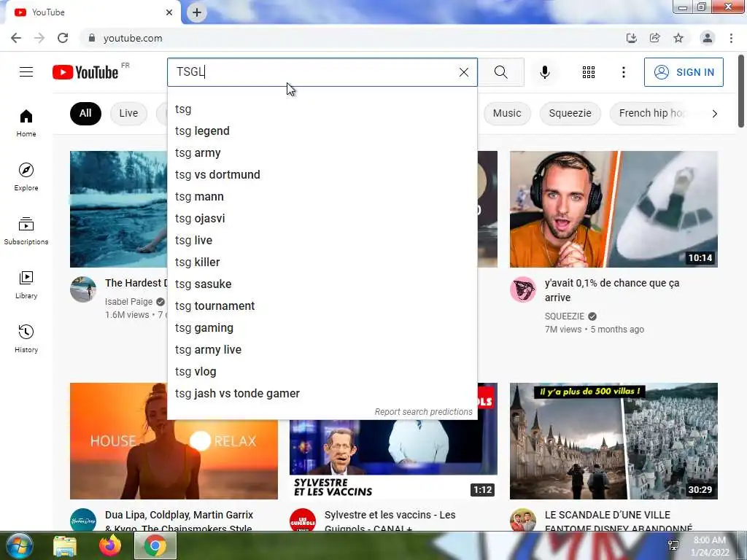The width and height of the screenshot is (747, 560).
Task: Choose suggestion "tsg ojasvi"
Action: pyautogui.click(x=322, y=219)
